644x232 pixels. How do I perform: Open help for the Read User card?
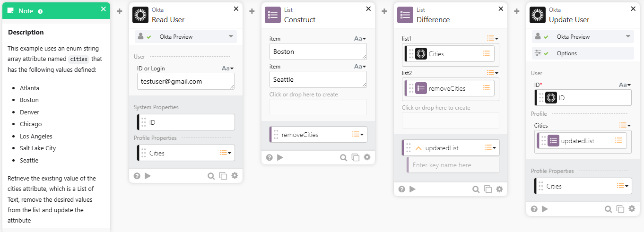[137, 176]
